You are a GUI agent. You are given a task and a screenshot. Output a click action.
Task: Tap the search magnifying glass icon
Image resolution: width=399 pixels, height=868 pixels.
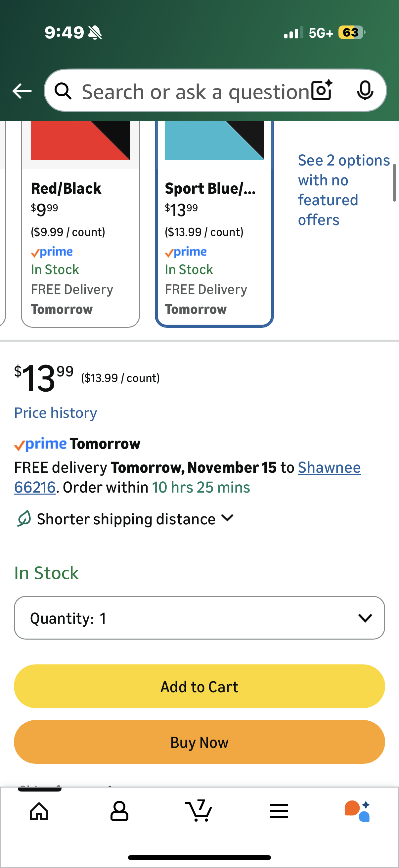(x=63, y=91)
